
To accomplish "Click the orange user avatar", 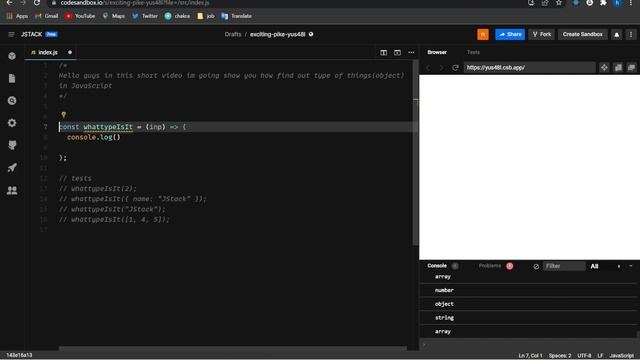I will (x=483, y=34).
